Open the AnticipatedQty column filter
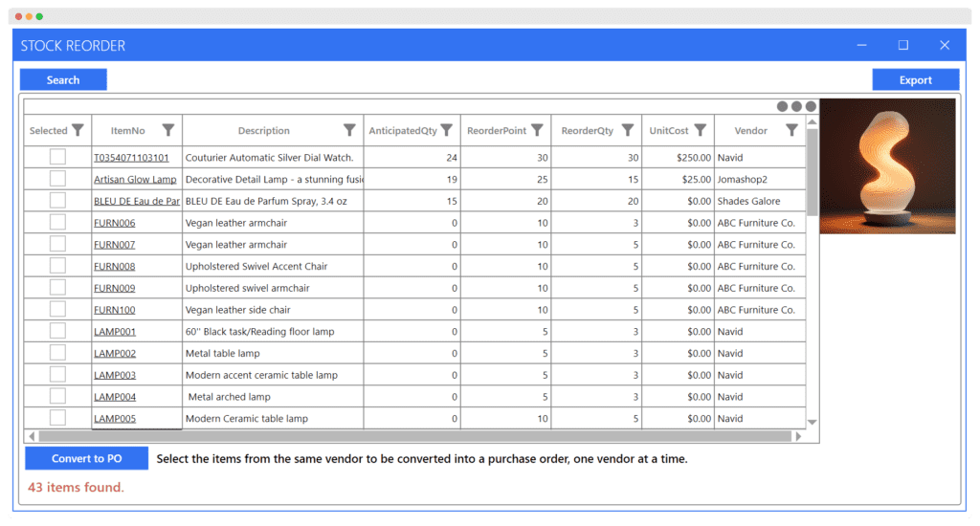The image size is (980, 526). click(446, 130)
